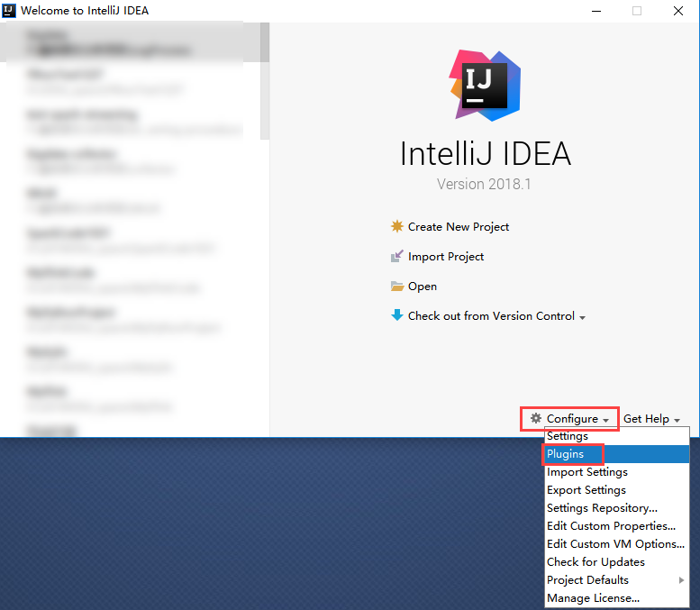Choose the Import Project link
The height and width of the screenshot is (610, 700).
click(x=446, y=257)
